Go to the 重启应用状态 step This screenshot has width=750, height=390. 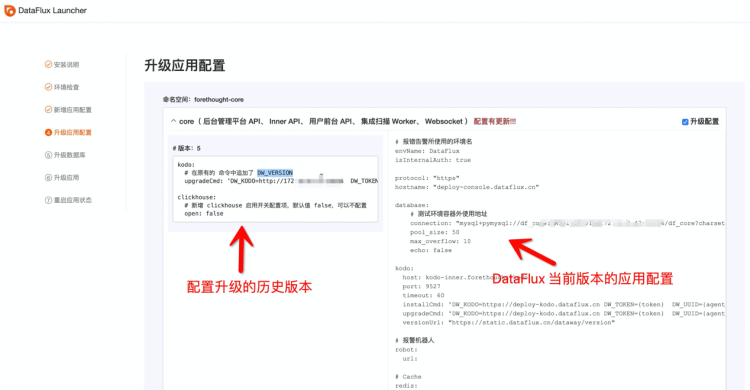(x=72, y=200)
